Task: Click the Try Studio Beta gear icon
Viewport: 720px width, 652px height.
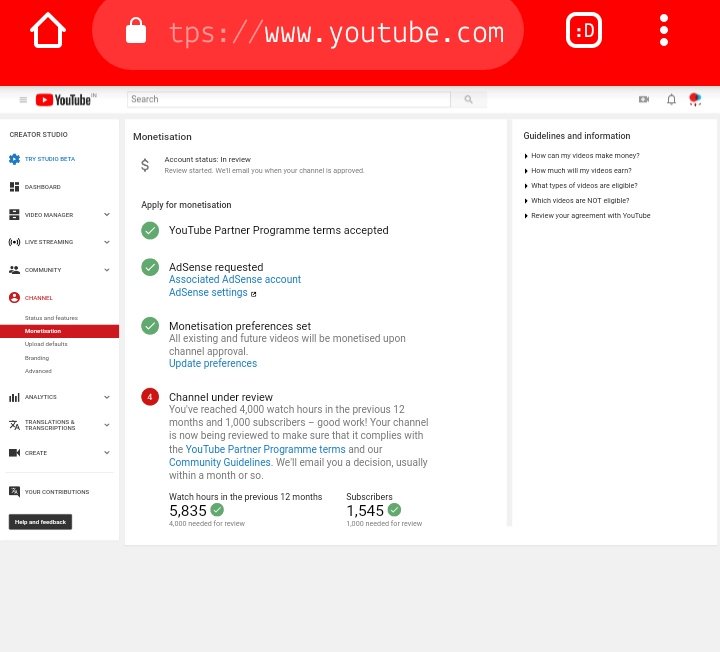Action: point(14,159)
